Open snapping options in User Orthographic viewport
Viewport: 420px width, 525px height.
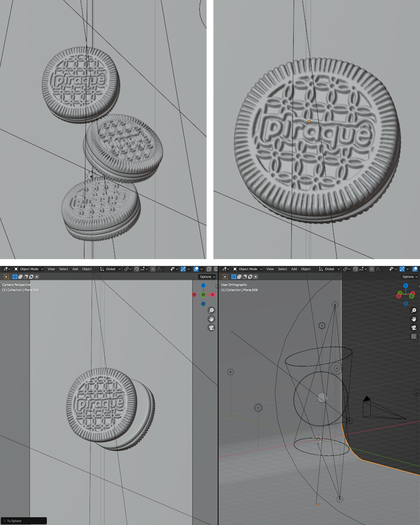tap(363, 269)
